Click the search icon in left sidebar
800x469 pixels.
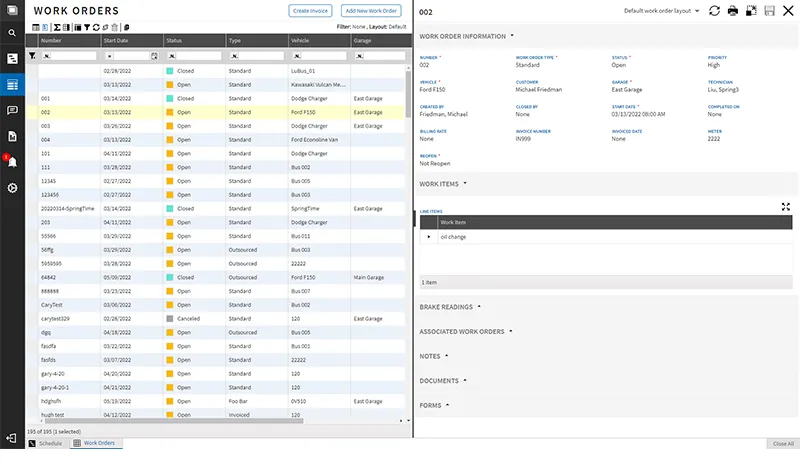12,33
